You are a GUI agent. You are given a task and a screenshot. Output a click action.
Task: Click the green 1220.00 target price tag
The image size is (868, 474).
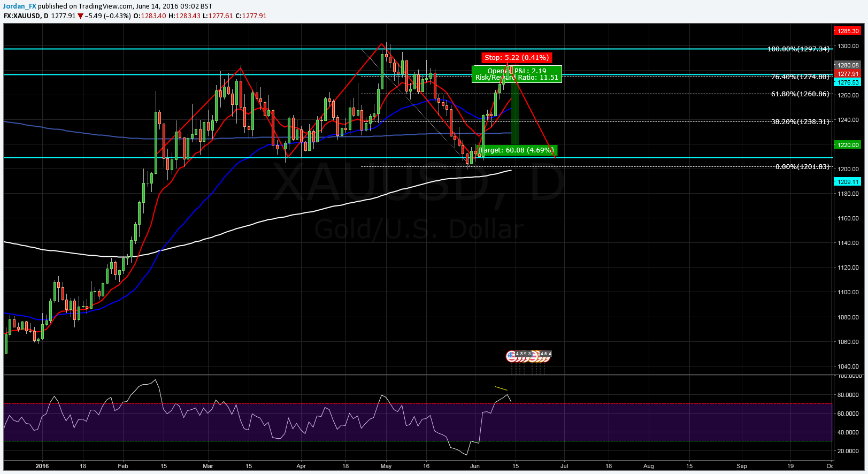tap(848, 145)
